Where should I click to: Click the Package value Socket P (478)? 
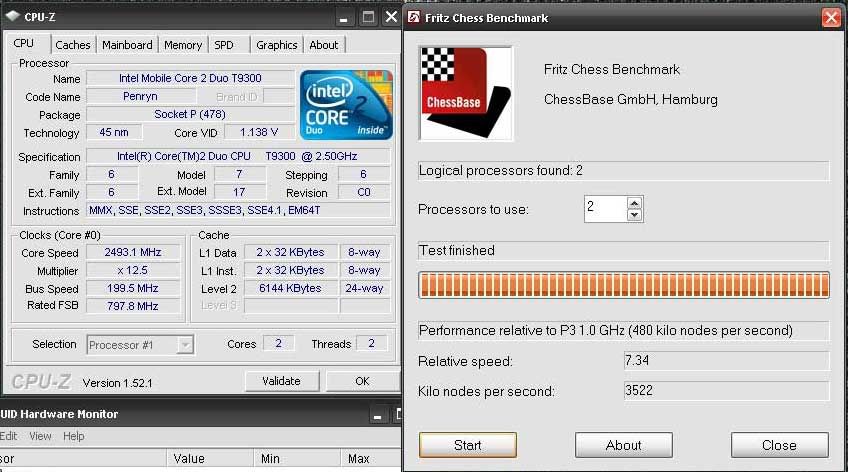[190, 114]
